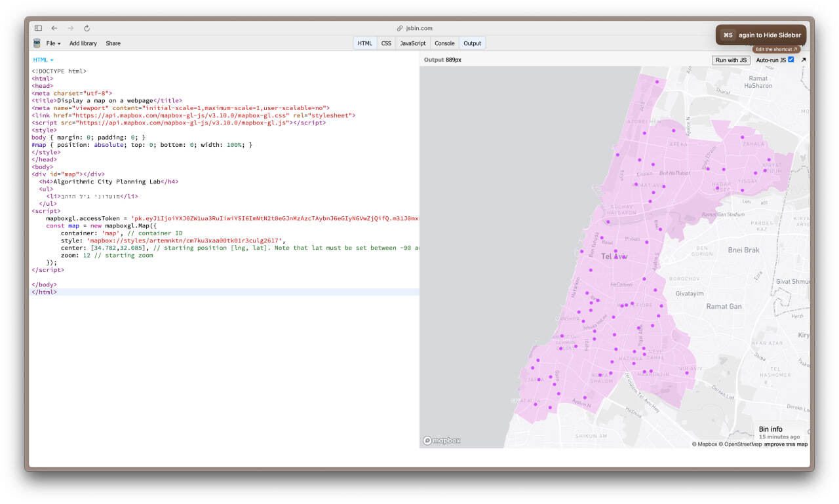This screenshot has height=504, width=839.
Task: Open the Mapbox attribution link
Action: pos(705,444)
